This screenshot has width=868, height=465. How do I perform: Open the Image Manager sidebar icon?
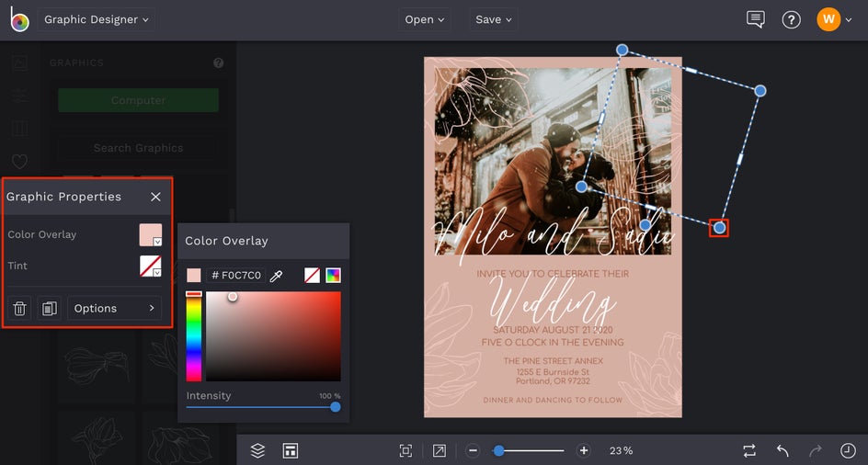(20, 62)
